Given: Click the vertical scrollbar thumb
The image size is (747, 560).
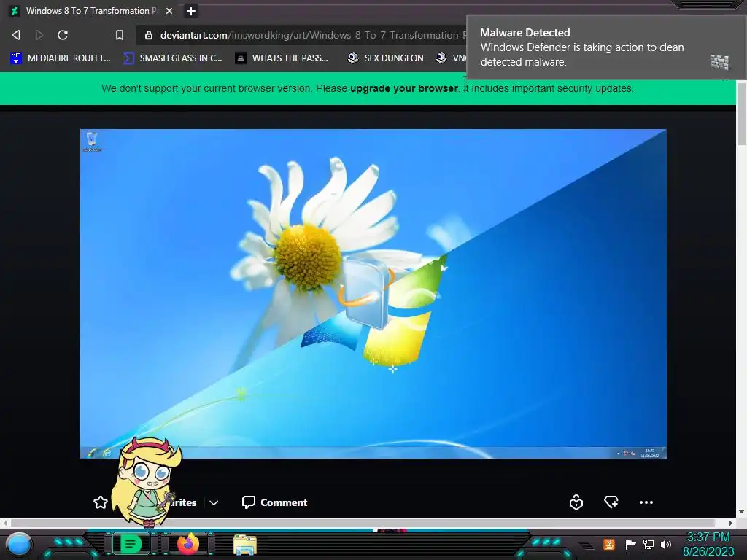Looking at the screenshot, I should (741, 113).
